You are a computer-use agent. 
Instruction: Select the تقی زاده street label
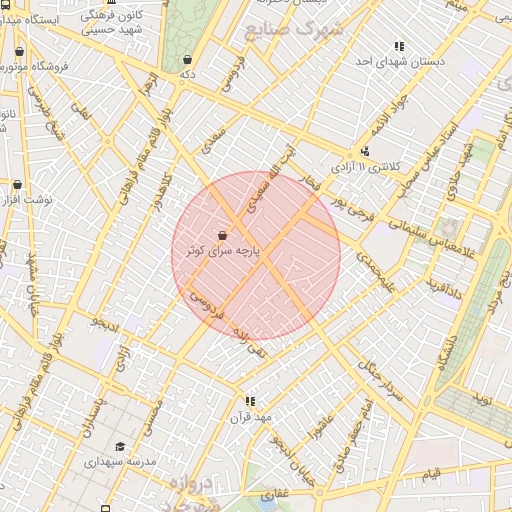[249, 343]
